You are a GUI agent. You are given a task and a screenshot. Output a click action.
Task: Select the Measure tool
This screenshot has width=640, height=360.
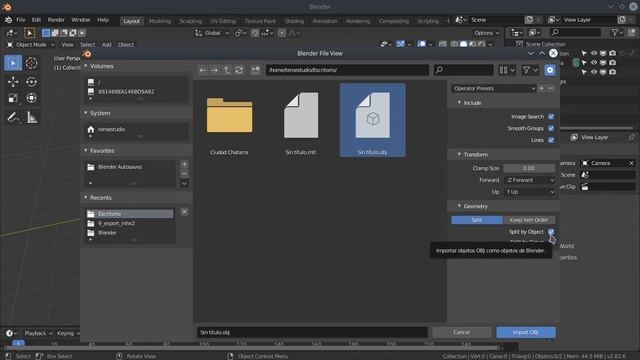31,118
